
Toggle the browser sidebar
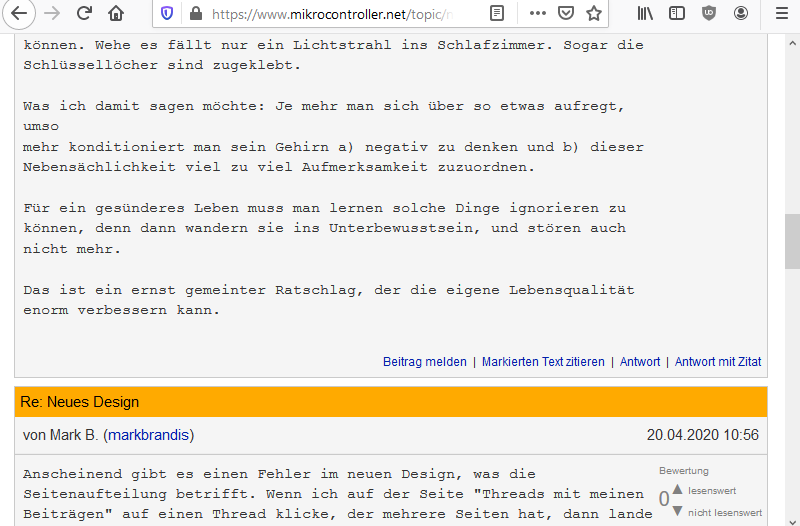677,13
